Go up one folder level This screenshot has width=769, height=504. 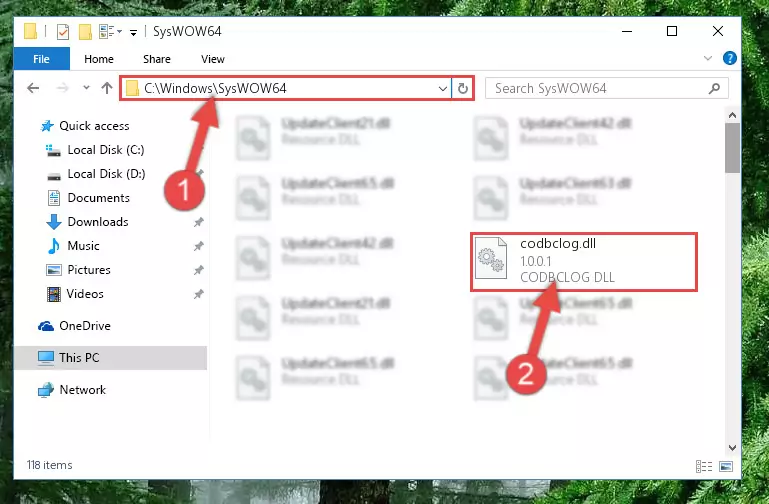coord(107,88)
